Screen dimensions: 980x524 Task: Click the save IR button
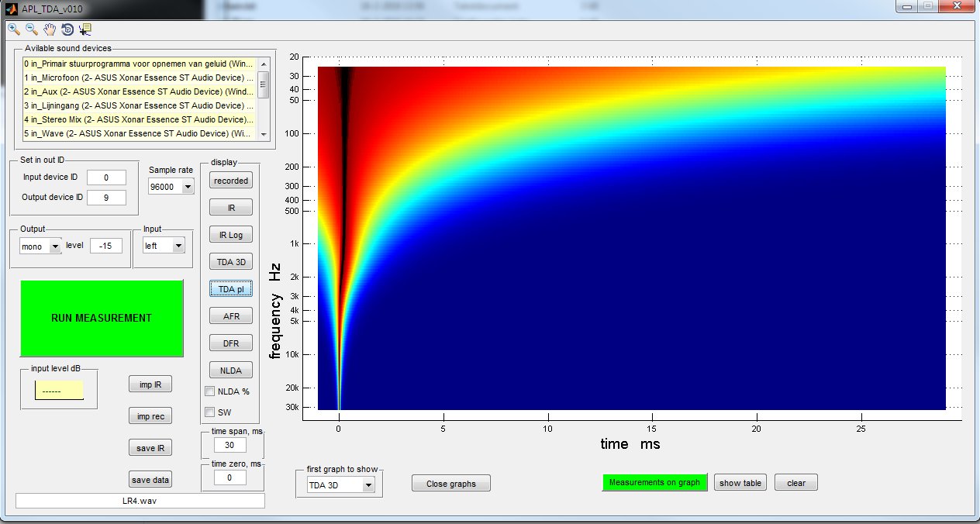pos(150,447)
